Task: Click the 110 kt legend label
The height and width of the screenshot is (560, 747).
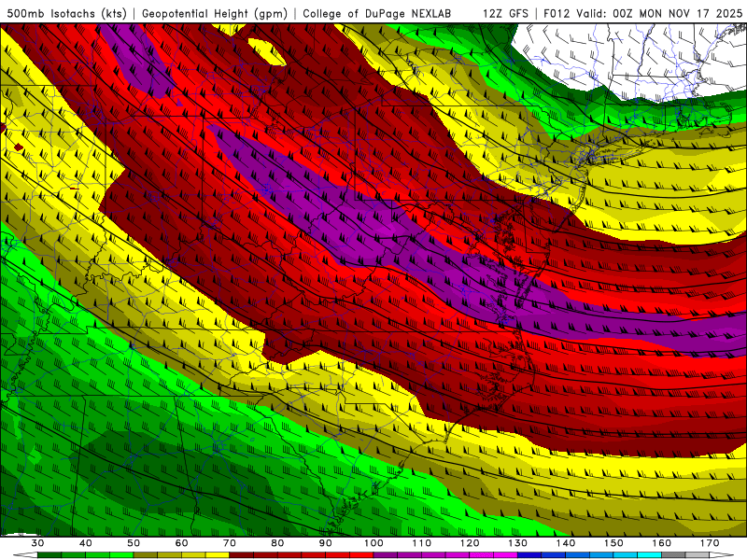Action: (x=422, y=543)
